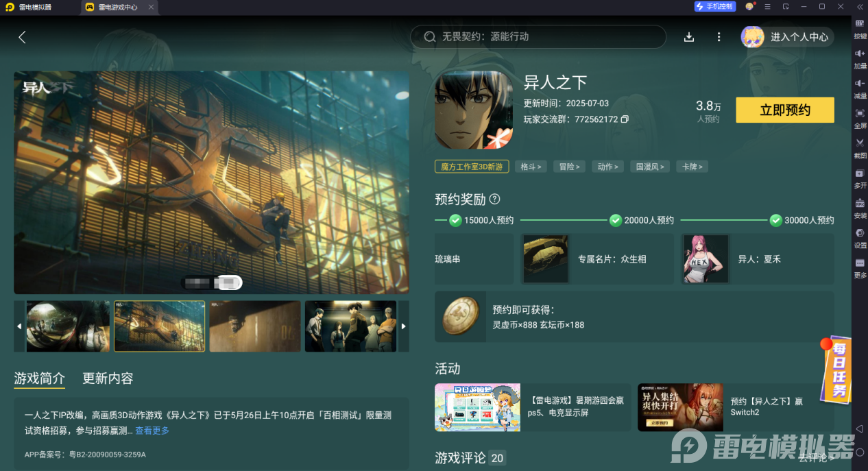
Task: Select the highlighted scaffolding screenshot thumbnail
Action: (159, 326)
